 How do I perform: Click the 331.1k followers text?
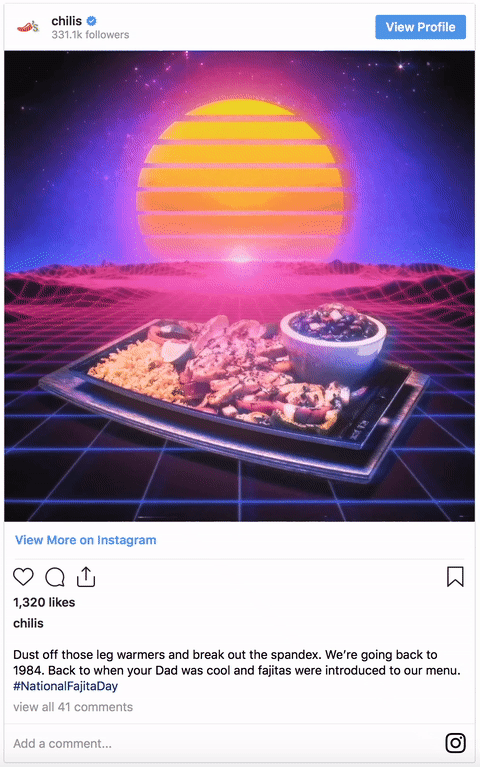click(x=90, y=35)
